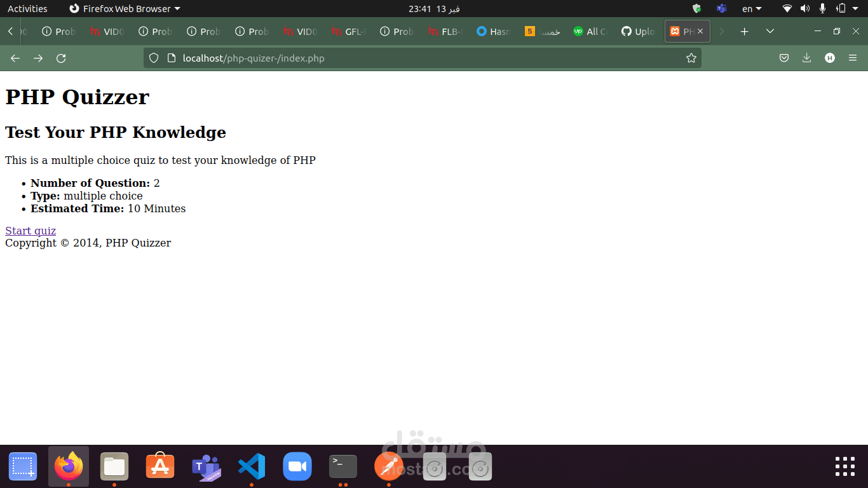
Task: Show Applications grid in the dock
Action: coord(845,466)
